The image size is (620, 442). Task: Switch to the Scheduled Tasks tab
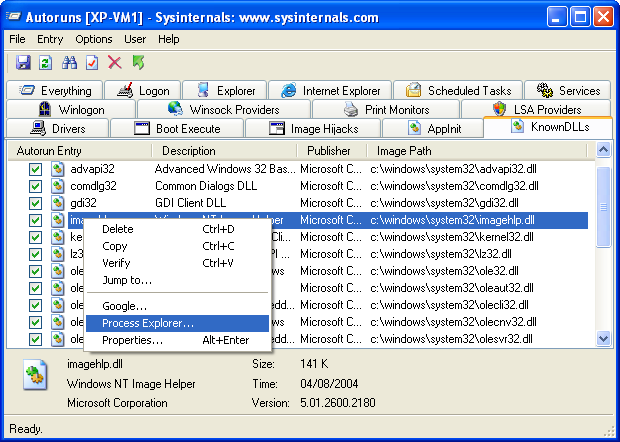click(458, 91)
